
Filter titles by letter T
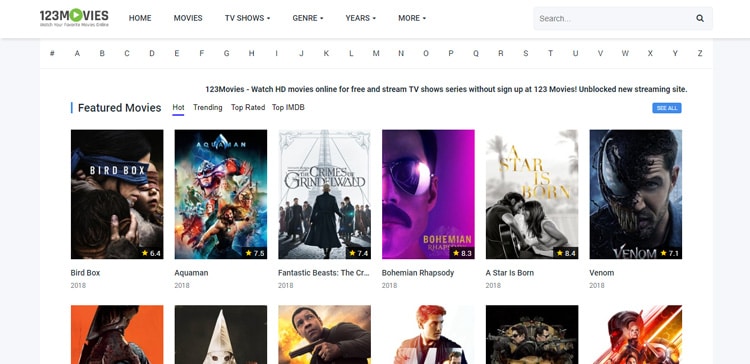(x=550, y=53)
